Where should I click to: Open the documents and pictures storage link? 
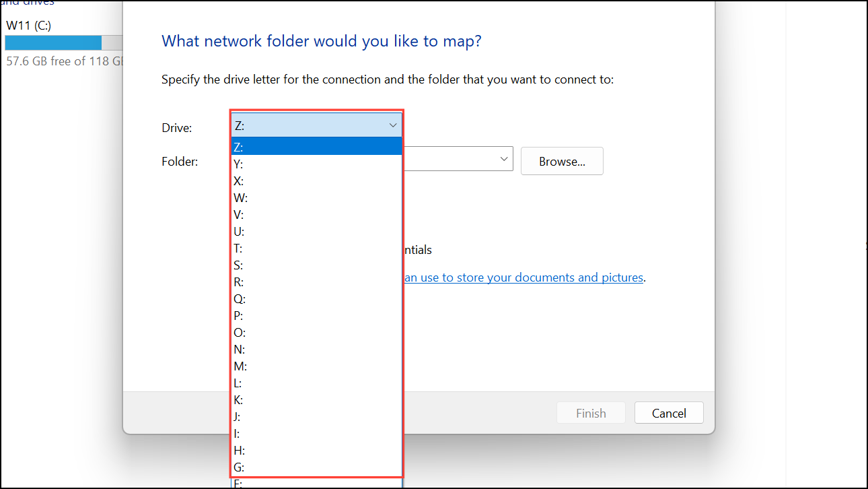[x=524, y=277]
